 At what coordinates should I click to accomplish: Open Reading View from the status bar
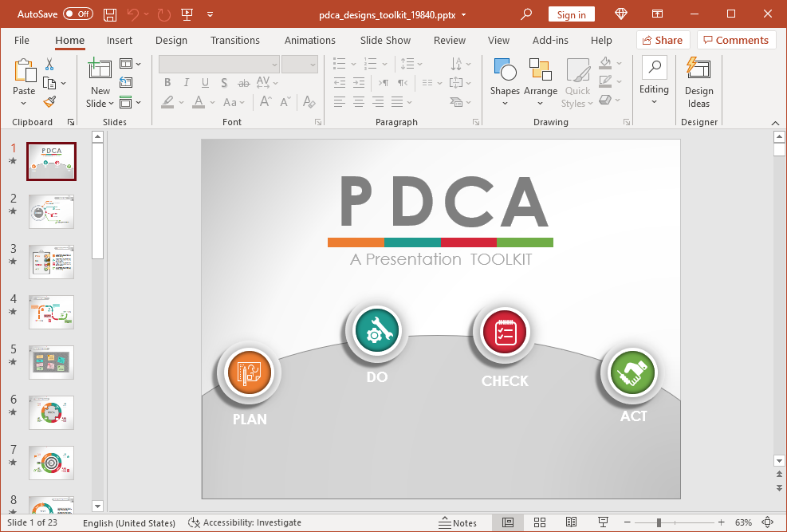[x=571, y=522]
